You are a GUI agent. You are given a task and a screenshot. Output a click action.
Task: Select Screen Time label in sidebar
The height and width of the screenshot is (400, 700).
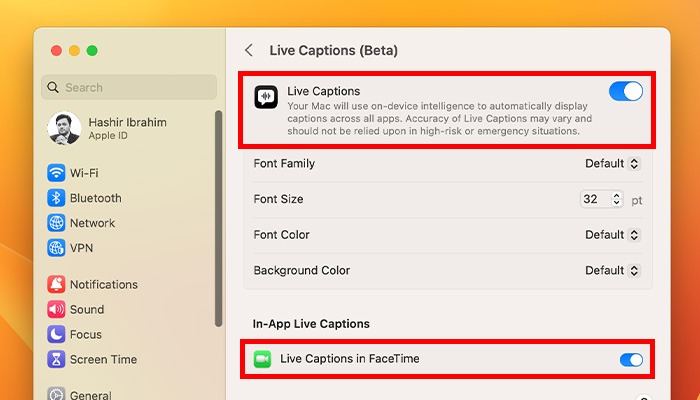coord(103,359)
